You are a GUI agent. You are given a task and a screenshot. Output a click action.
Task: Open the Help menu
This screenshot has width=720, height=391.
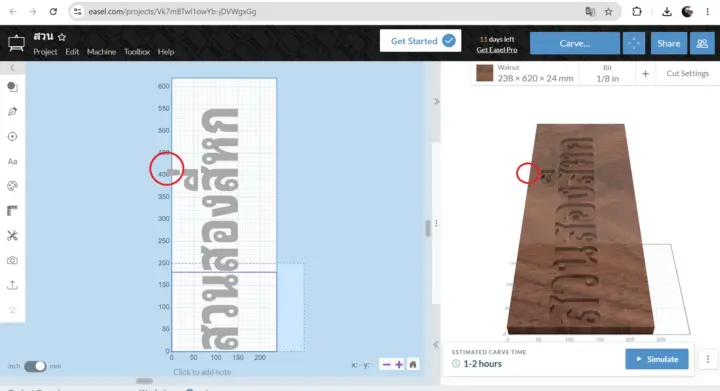[166, 51]
